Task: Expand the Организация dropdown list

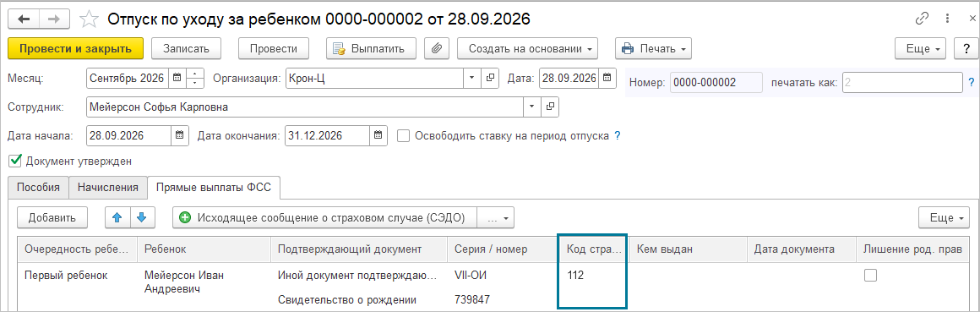Action: pos(472,78)
